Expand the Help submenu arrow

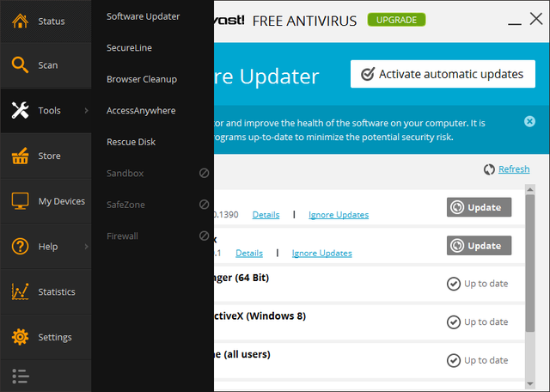pos(86,247)
